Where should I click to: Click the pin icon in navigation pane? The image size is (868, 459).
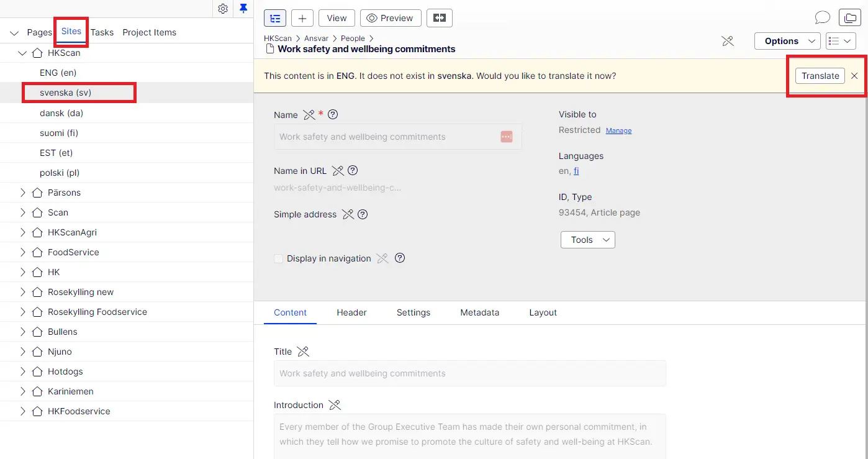click(243, 9)
